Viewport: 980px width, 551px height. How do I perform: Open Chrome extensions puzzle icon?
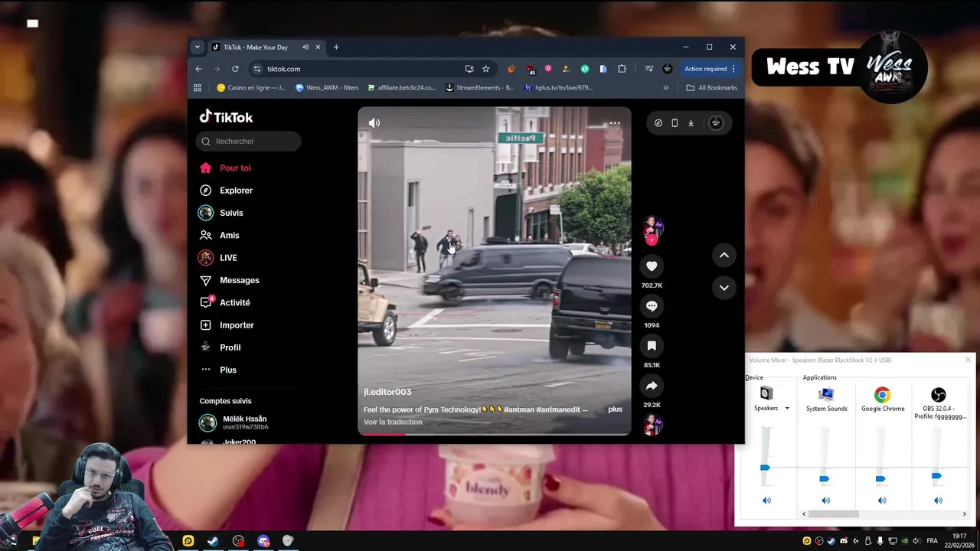(622, 69)
